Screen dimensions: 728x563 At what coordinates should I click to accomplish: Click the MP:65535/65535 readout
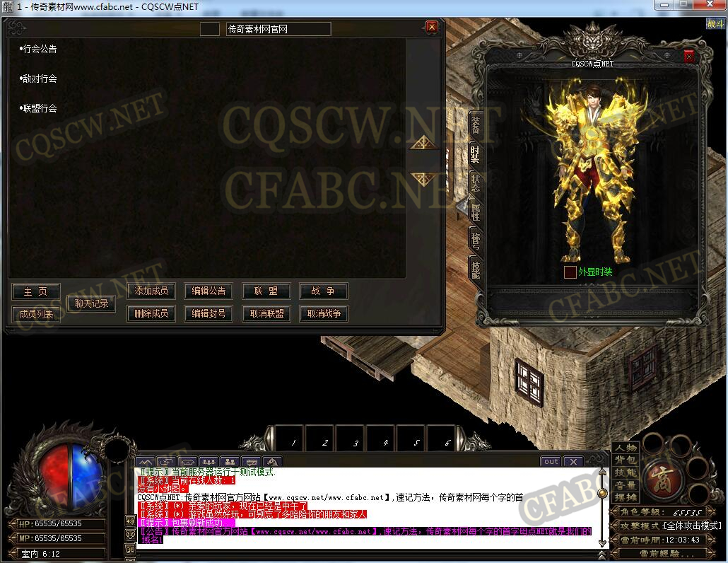coord(50,538)
